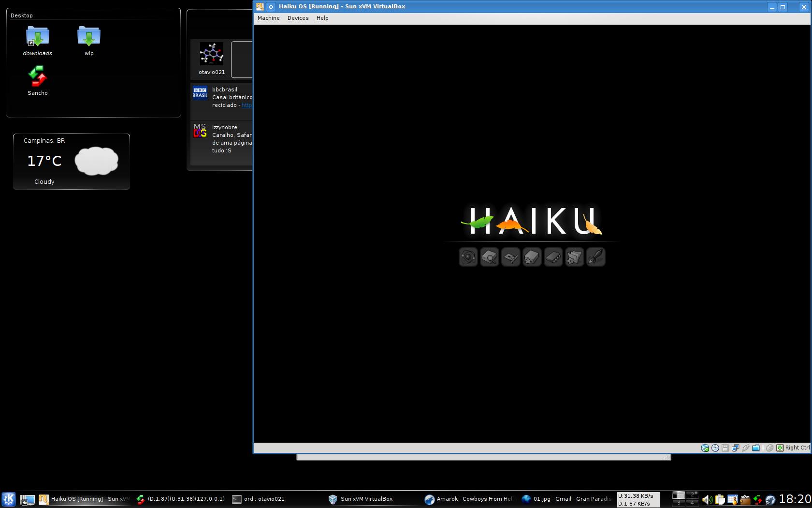The width and height of the screenshot is (812, 508).
Task: Click the Haiku boot folder stage icon
Action: click(532, 257)
